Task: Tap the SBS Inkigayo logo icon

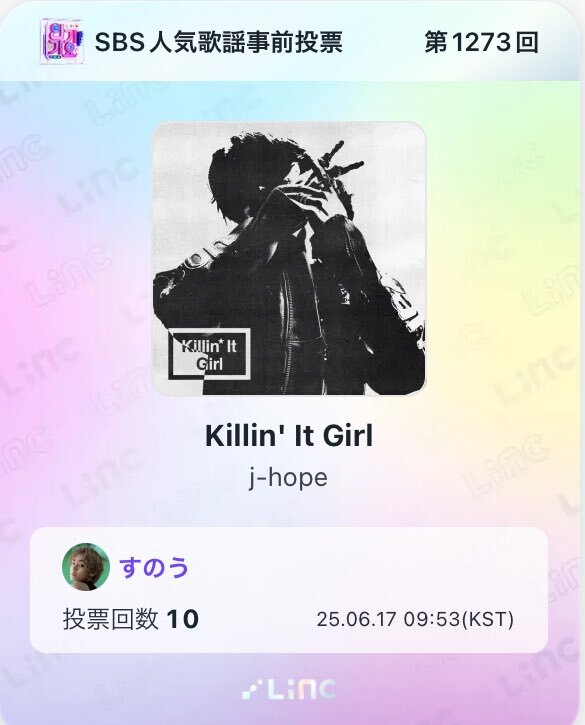Action: coord(62,42)
